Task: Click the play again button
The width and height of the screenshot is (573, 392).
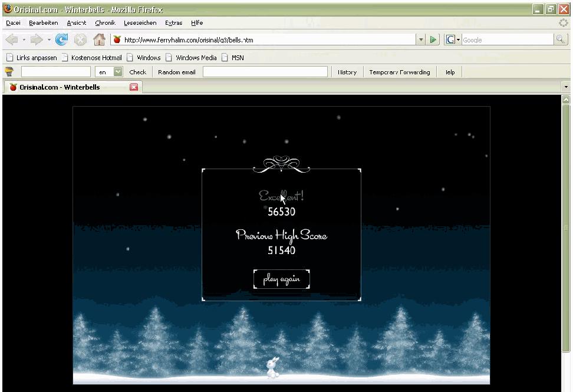Action: pos(281,279)
